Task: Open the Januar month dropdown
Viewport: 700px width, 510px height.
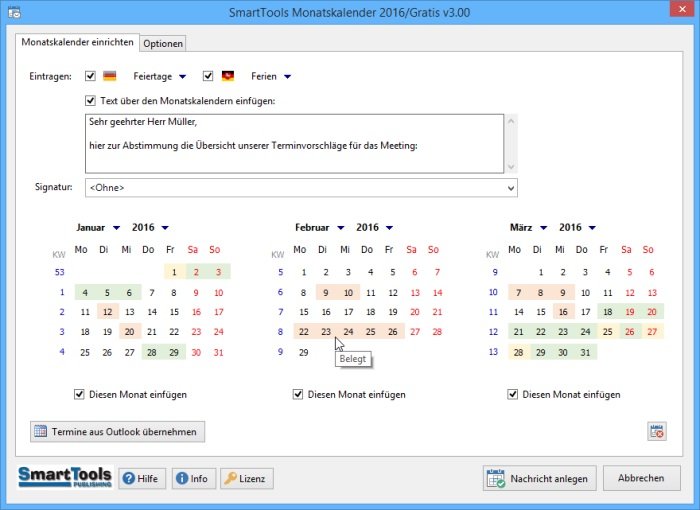Action: [x=117, y=228]
